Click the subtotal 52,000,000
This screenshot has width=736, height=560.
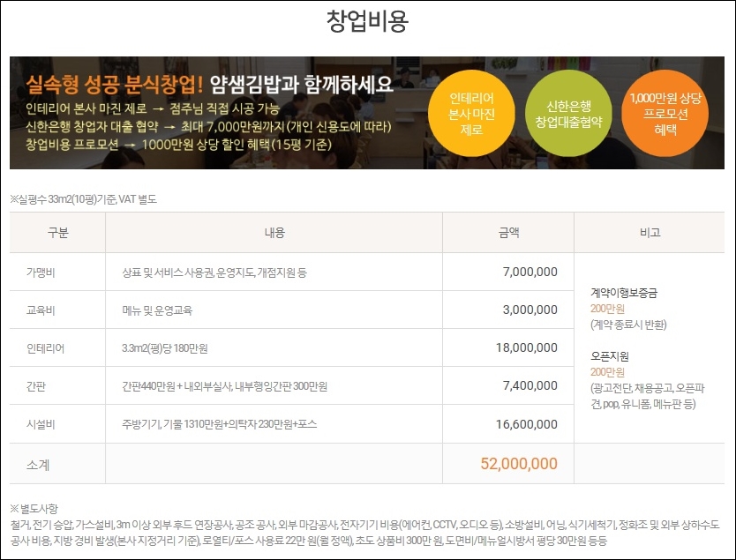pyautogui.click(x=519, y=464)
